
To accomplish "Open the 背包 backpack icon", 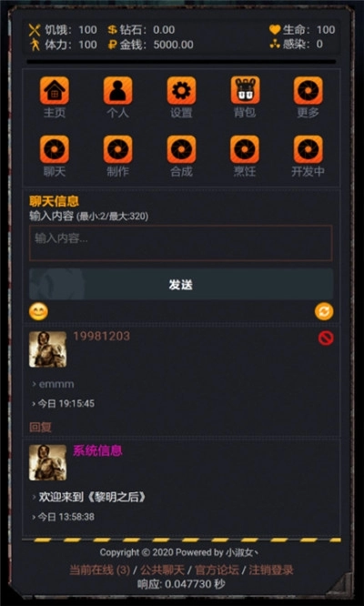I will point(245,90).
